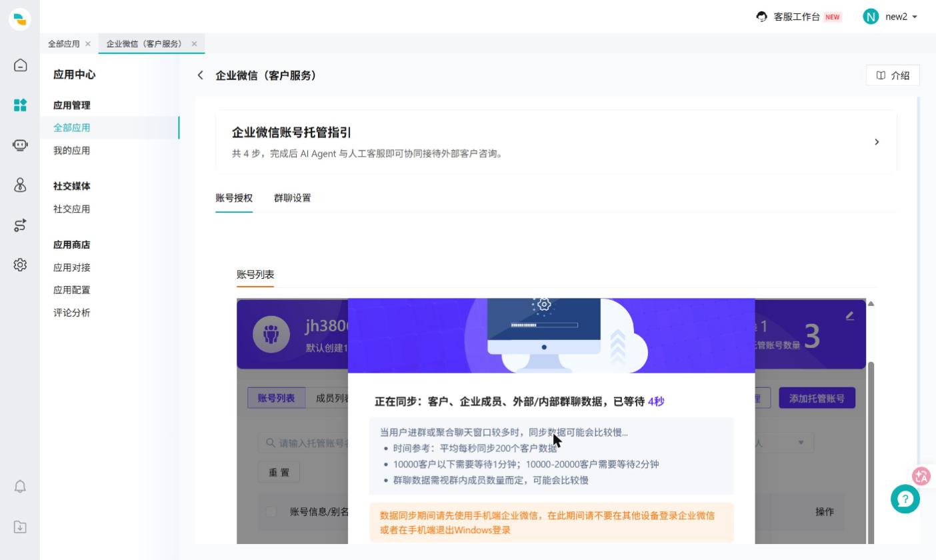Open the customer contacts sidebar icon
Screen dimensions: 936x560
(x=20, y=185)
